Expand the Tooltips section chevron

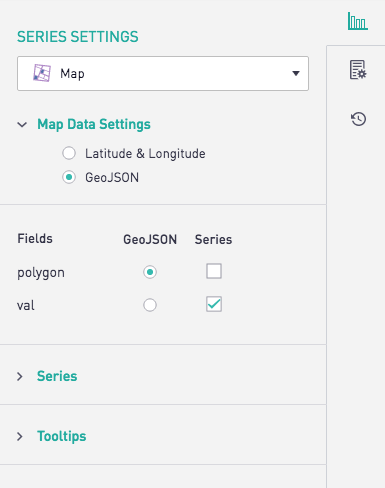20,436
